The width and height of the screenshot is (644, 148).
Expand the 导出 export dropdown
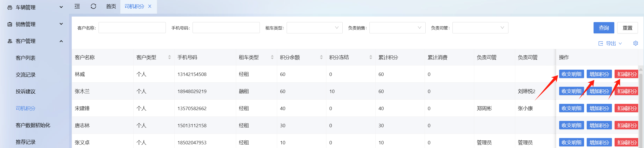(610, 43)
